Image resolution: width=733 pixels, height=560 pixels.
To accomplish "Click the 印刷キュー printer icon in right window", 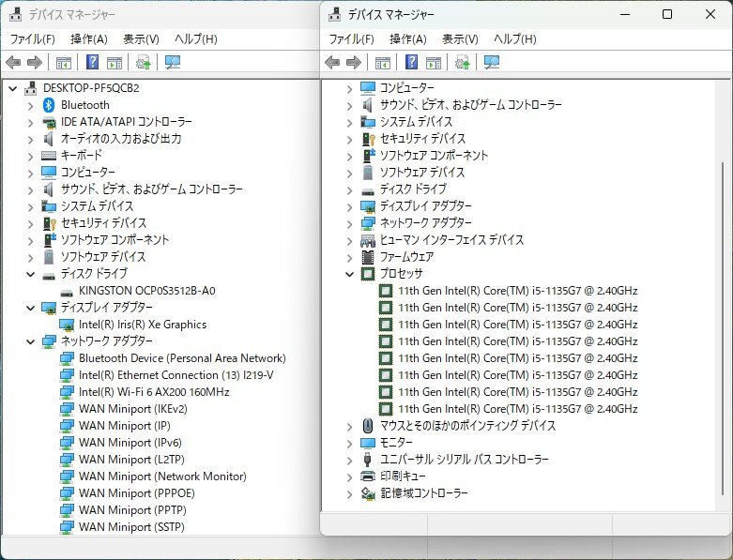I will (x=368, y=477).
